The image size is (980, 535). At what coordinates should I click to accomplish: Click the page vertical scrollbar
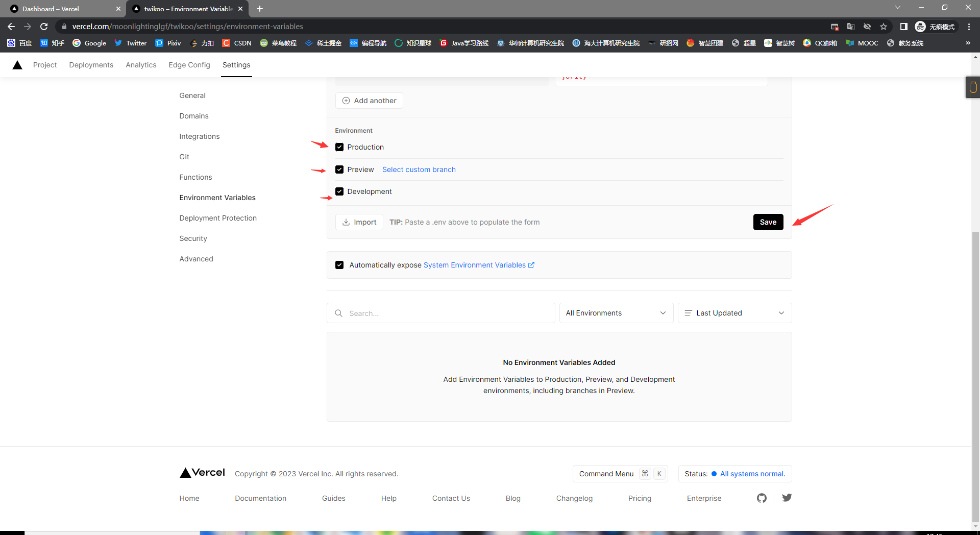(x=975, y=357)
